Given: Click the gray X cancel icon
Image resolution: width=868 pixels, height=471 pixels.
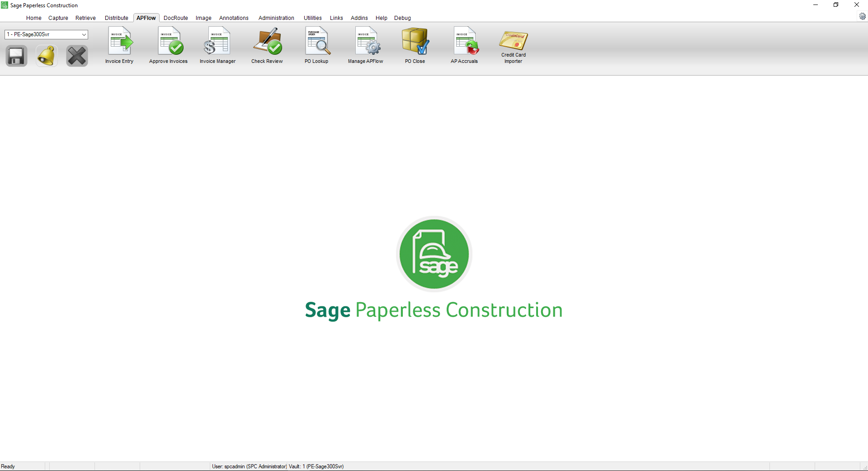Looking at the screenshot, I should pos(77,56).
